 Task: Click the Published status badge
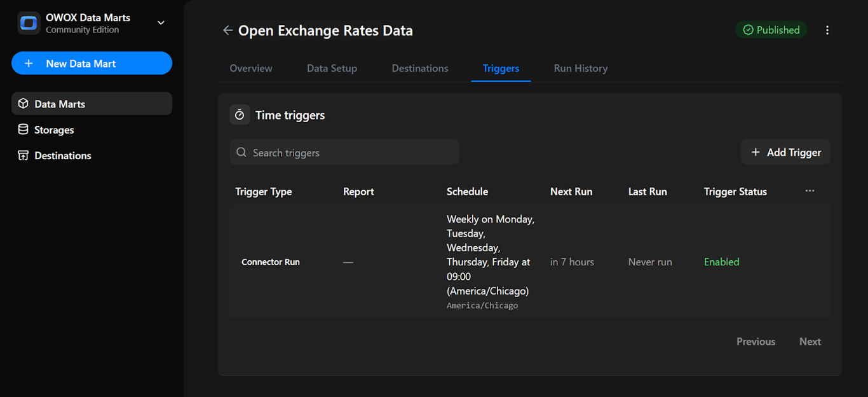click(x=771, y=30)
